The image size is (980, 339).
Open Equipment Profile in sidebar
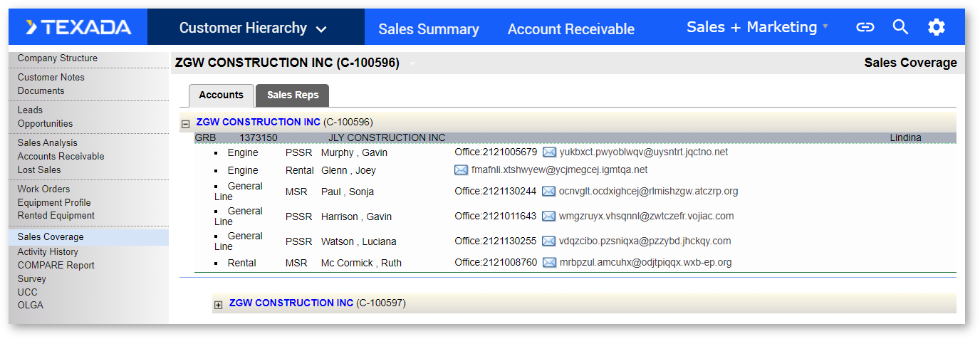click(54, 202)
